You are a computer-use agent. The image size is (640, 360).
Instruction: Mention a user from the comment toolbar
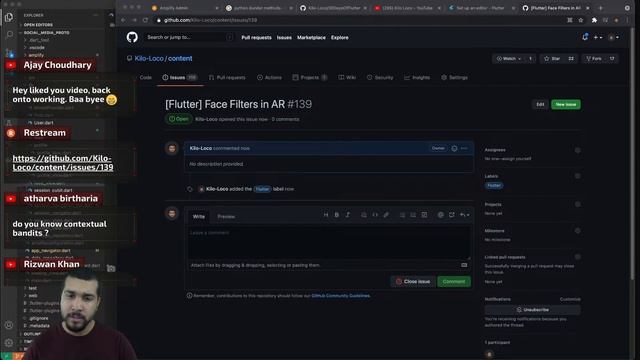tap(440, 215)
